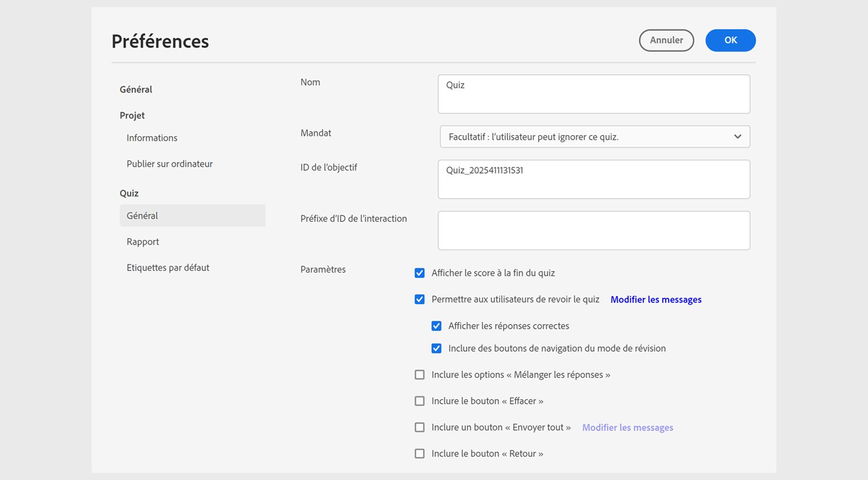
Task: Open Etiquettes par défaut section
Action: [x=168, y=268]
